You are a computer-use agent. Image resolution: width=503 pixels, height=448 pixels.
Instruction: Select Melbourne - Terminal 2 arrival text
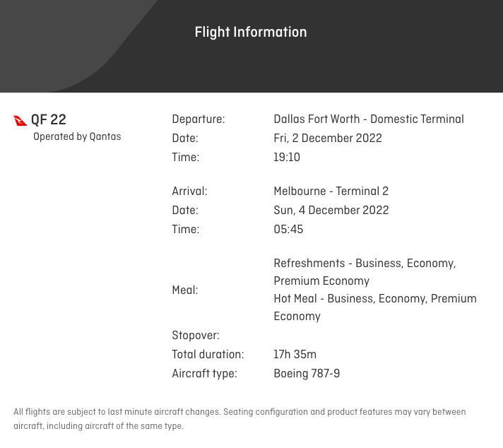point(331,191)
